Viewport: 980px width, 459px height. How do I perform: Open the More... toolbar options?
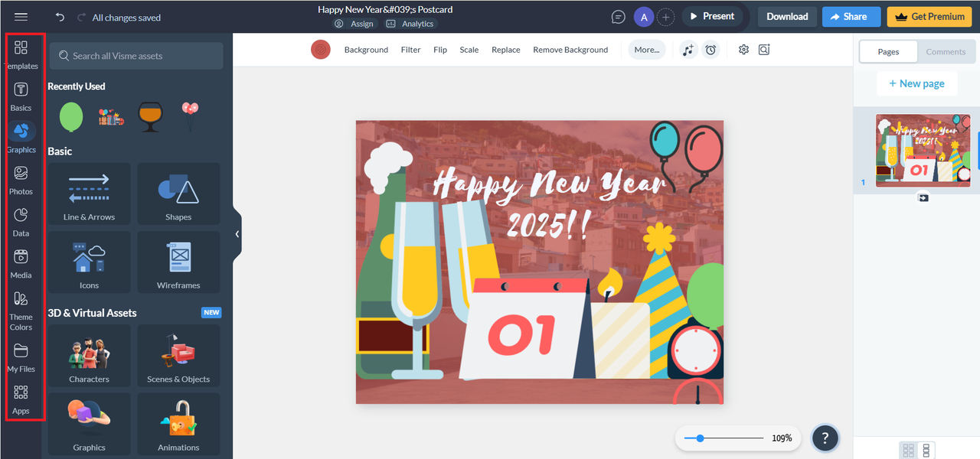point(647,50)
